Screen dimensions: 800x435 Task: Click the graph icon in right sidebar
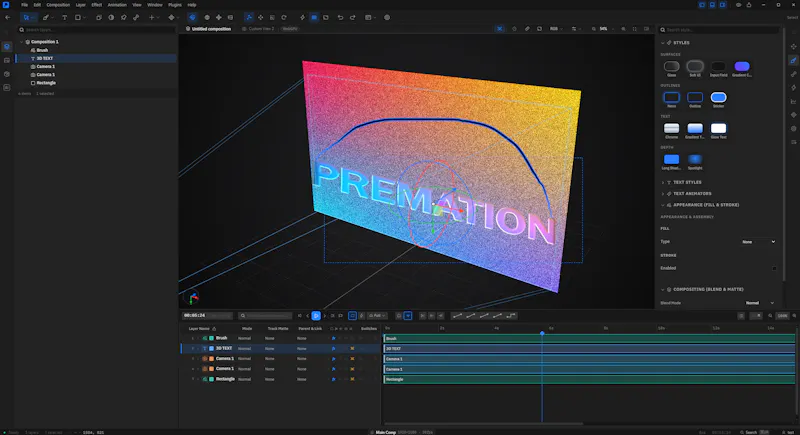793,101
